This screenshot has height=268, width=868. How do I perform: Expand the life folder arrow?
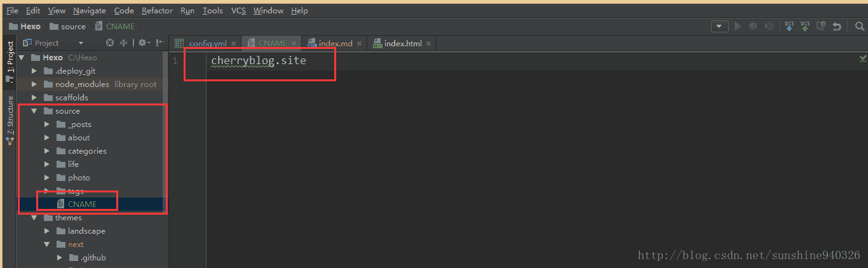47,164
